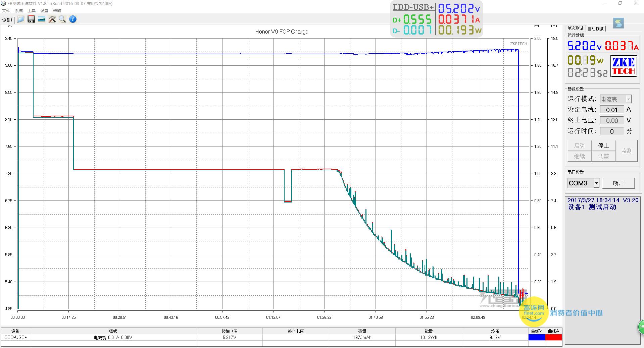Click the 设定电流 current input field

(611, 110)
